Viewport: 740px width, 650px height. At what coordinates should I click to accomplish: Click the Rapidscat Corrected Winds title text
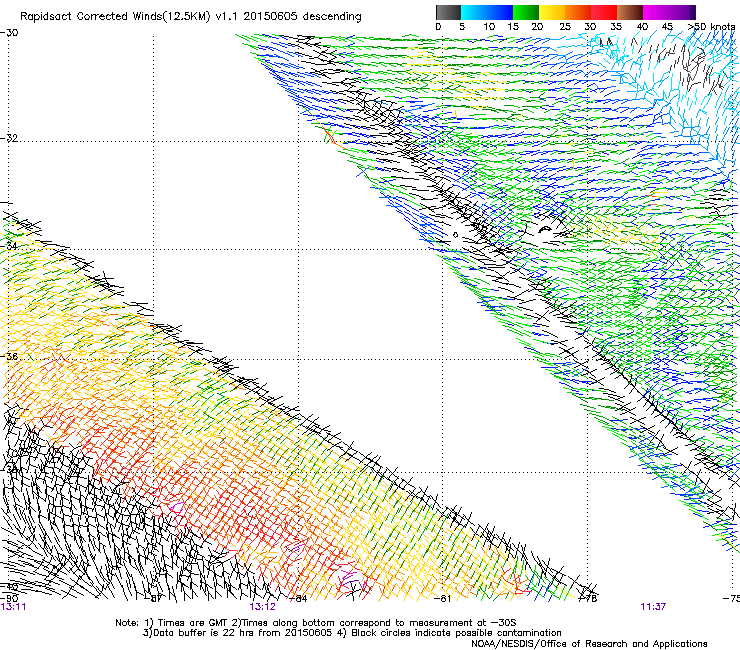(191, 17)
